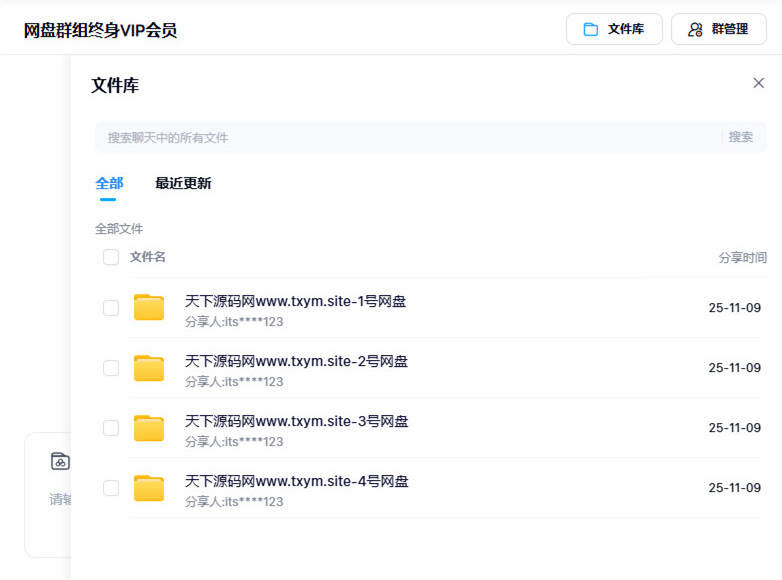The width and height of the screenshot is (782, 580).
Task: Open folder icon for 2号网盘
Action: [x=149, y=368]
